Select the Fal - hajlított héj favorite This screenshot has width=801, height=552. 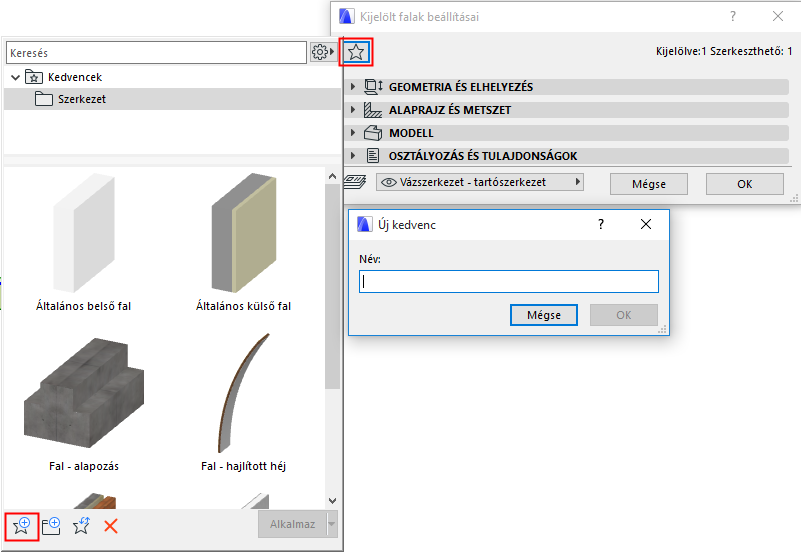[x=244, y=403]
